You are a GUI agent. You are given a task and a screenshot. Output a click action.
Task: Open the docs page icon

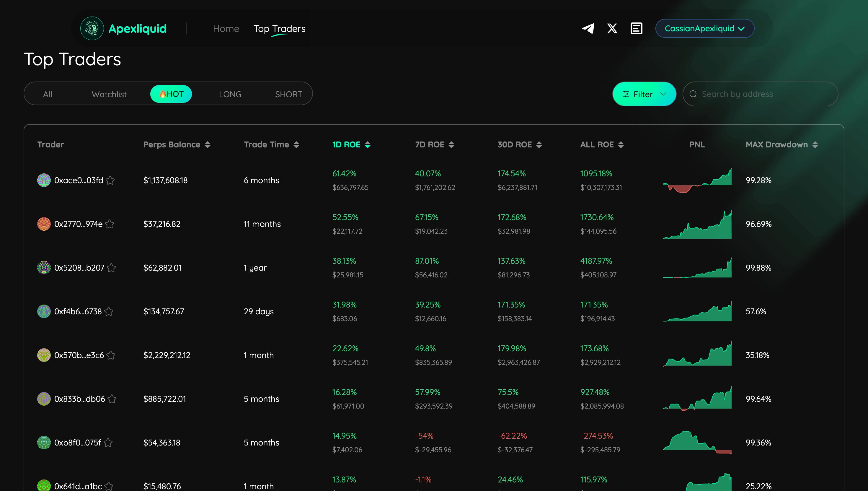(636, 28)
